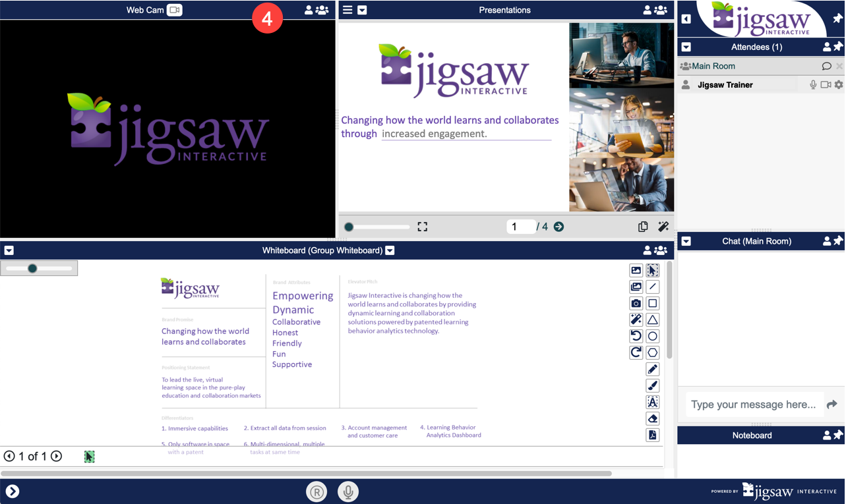Expand the Chat (Main Room) panel arrow
Image resolution: width=846 pixels, height=504 pixels.
click(686, 241)
